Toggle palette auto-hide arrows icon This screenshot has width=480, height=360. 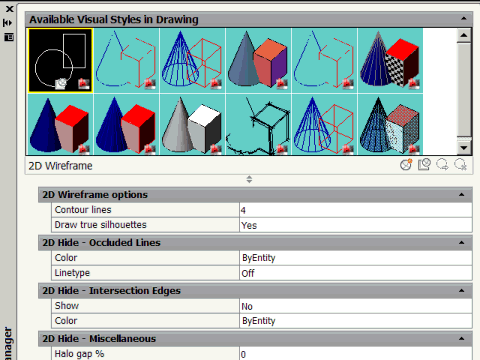[8, 23]
